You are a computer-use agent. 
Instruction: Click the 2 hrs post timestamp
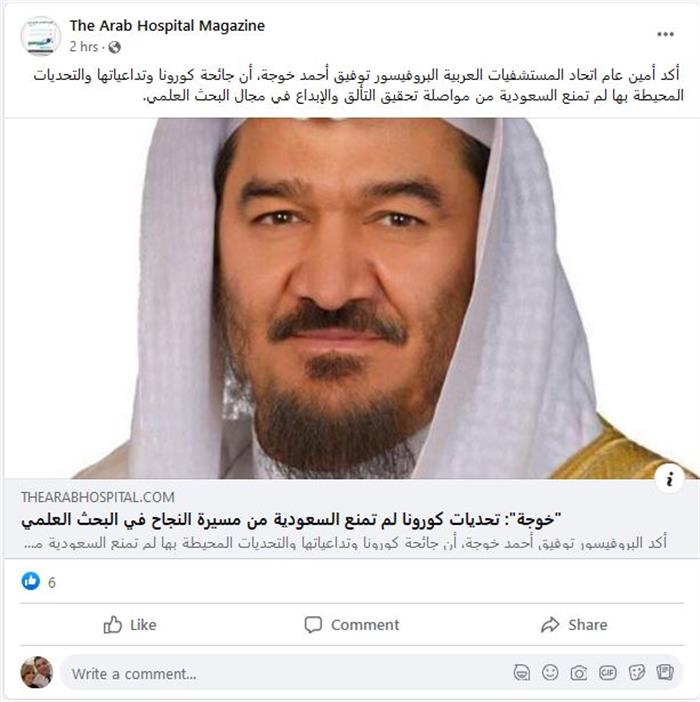pos(83,47)
